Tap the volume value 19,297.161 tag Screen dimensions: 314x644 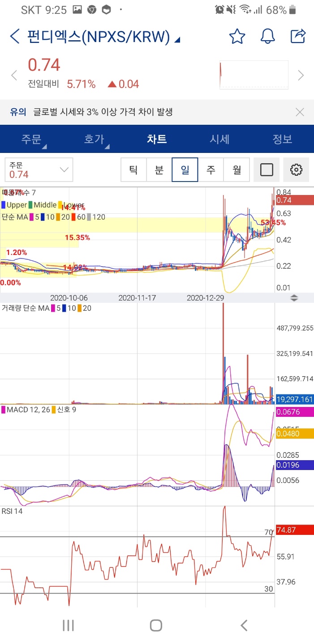(x=294, y=400)
